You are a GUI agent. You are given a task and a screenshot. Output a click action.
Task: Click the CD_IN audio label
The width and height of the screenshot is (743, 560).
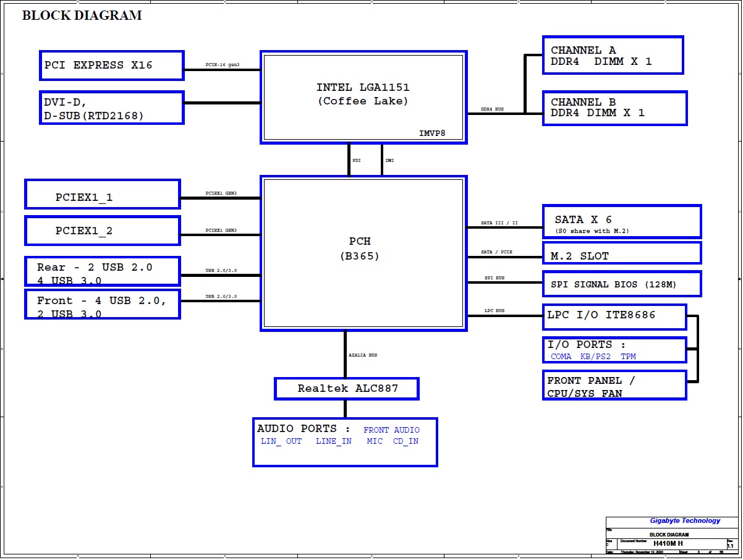405,441
